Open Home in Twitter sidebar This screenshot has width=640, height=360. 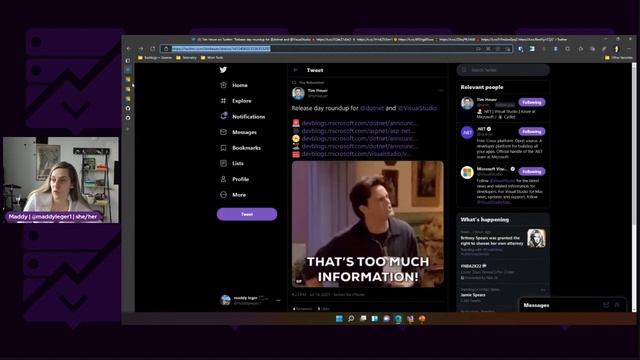[x=234, y=85]
